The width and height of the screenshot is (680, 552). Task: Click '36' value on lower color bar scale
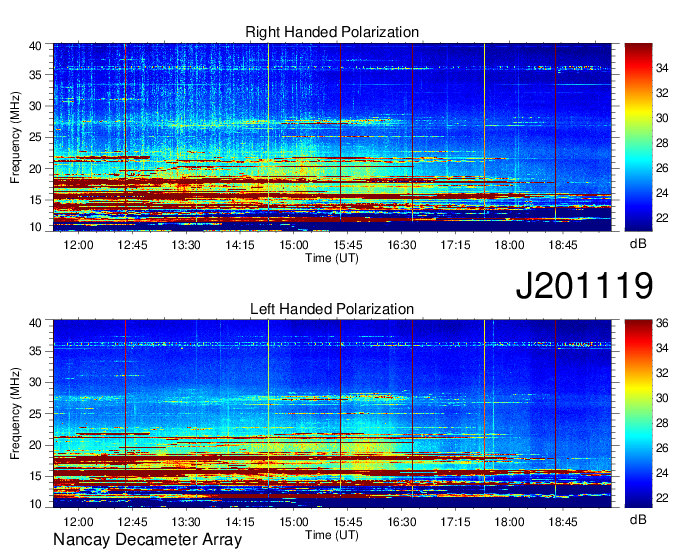[662, 323]
